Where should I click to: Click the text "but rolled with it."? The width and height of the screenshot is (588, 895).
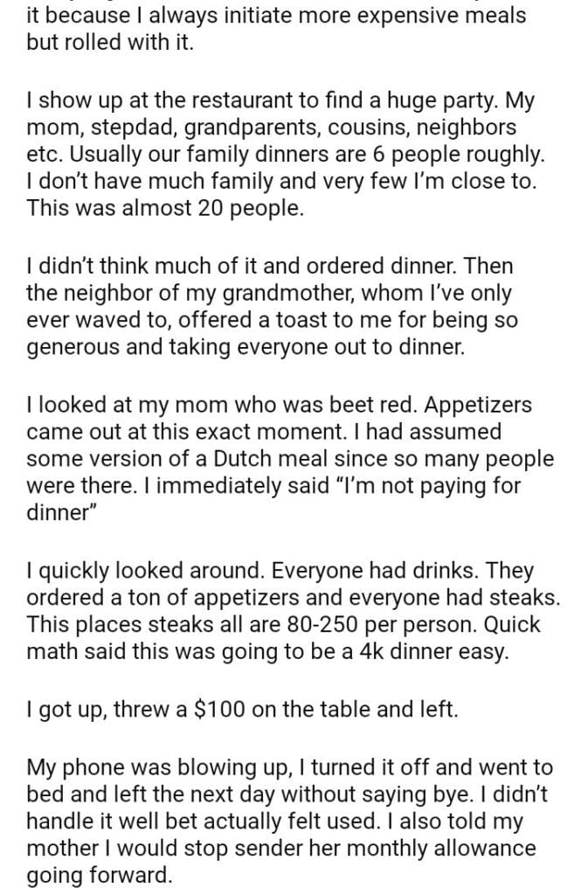[109, 43]
